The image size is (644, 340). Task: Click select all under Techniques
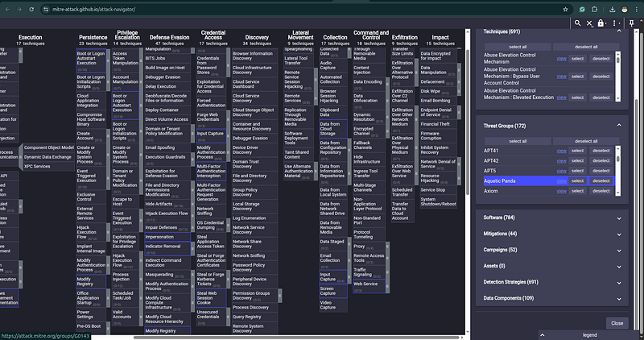[x=518, y=47]
